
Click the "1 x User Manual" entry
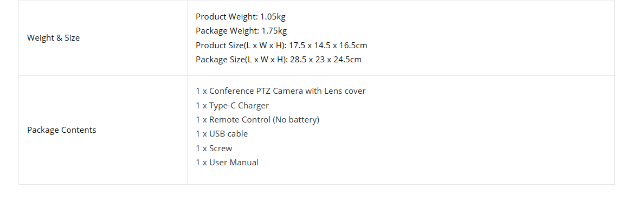pyautogui.click(x=227, y=162)
